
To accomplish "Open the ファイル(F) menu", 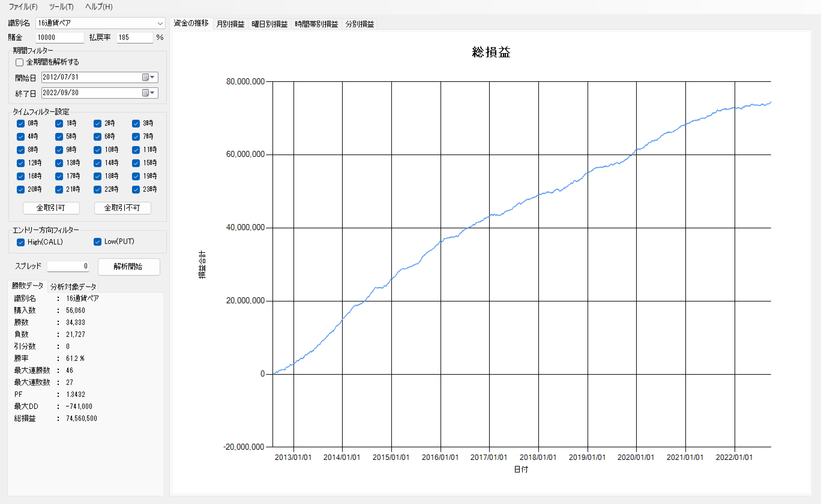I will (x=23, y=7).
